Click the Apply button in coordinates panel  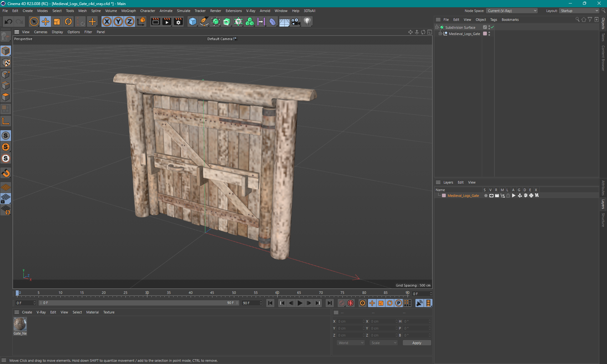[x=416, y=343]
